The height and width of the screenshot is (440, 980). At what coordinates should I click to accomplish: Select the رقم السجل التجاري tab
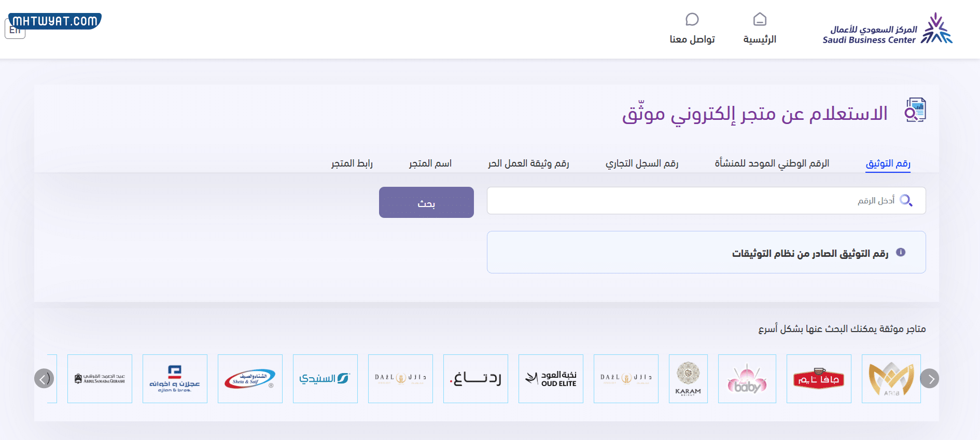642,163
